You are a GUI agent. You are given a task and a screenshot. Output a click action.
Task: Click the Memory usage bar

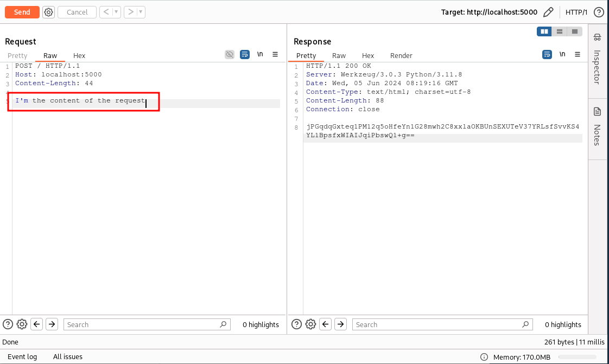(579, 357)
